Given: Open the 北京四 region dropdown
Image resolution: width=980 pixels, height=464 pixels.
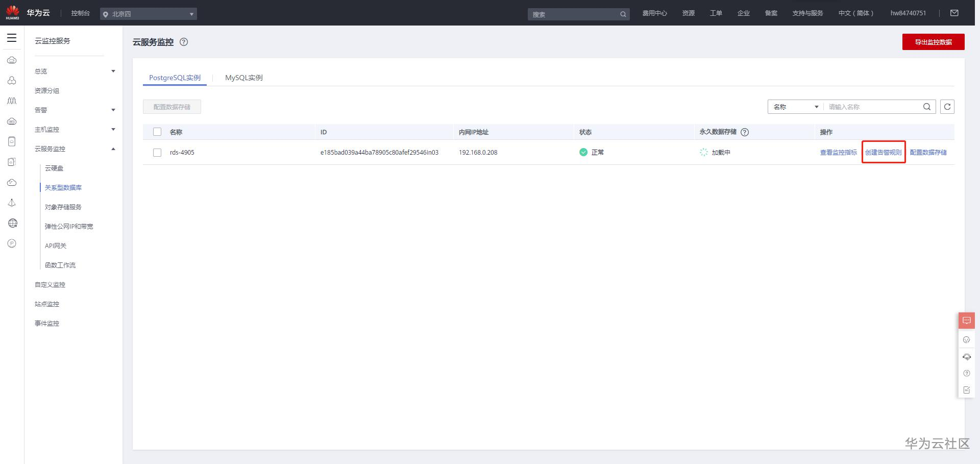Looking at the screenshot, I should [x=149, y=14].
